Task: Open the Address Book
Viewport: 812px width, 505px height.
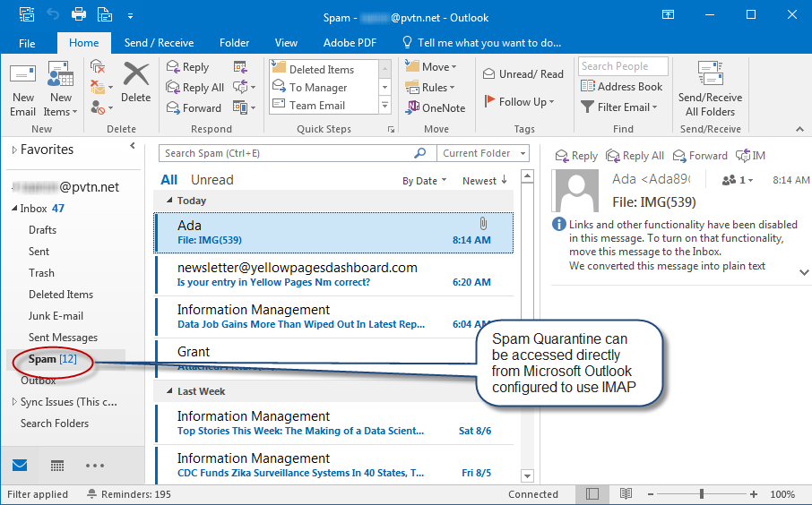Action: click(x=621, y=87)
